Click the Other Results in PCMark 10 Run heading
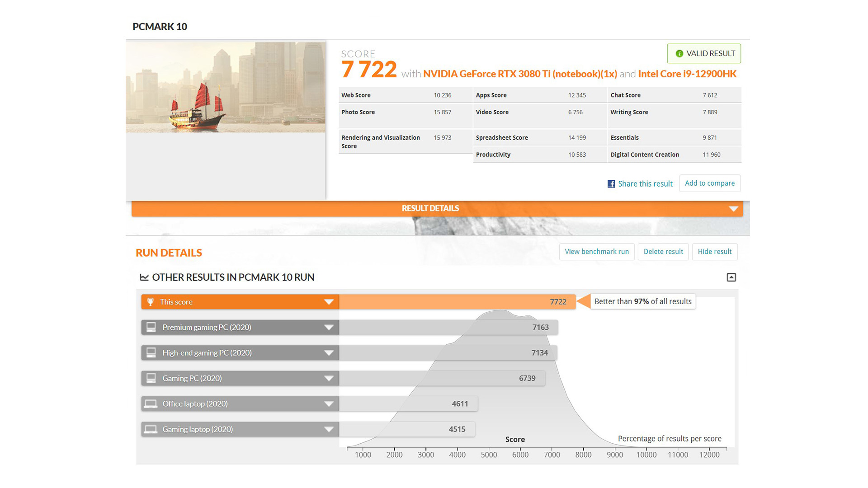This screenshot has width=868, height=488. [x=233, y=277]
